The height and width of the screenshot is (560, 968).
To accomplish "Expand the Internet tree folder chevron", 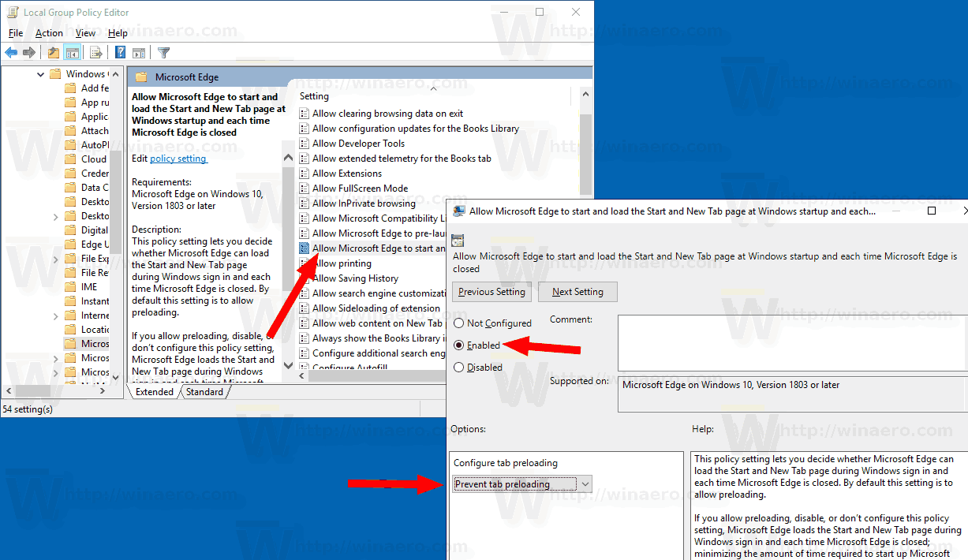I will (55, 315).
